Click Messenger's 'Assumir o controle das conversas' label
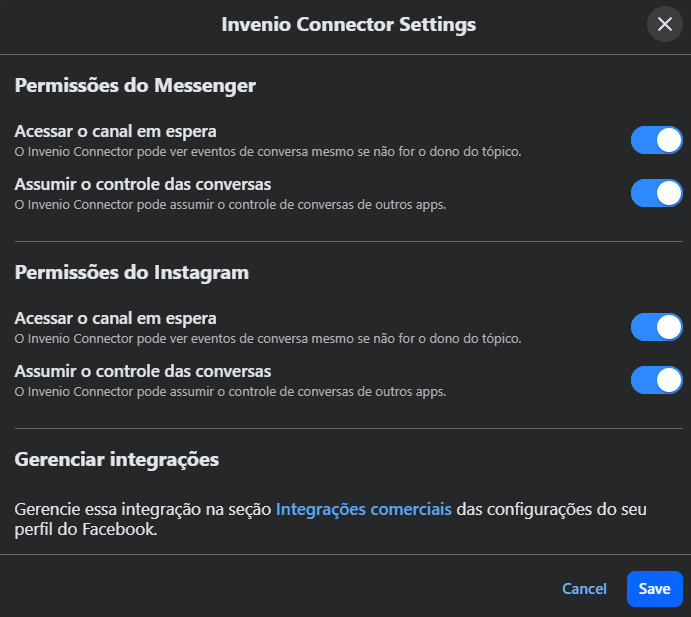This screenshot has height=617, width=691. click(143, 184)
